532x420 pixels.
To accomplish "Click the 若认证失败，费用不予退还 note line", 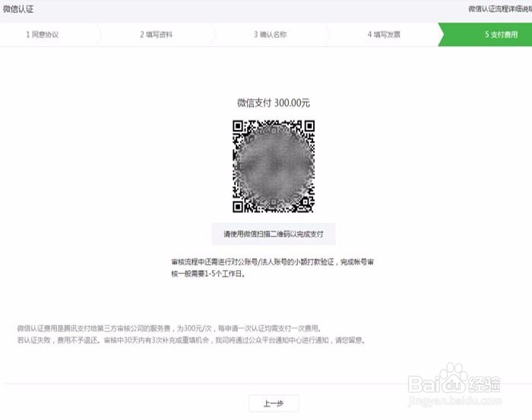I will click(x=192, y=340).
